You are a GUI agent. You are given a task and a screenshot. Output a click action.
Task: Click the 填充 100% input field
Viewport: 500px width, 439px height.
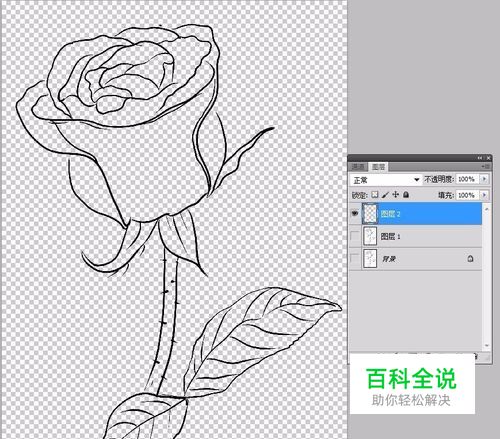point(468,195)
